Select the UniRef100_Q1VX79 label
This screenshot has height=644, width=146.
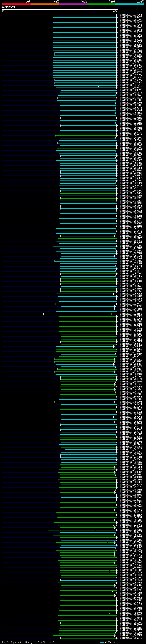tap(131, 304)
